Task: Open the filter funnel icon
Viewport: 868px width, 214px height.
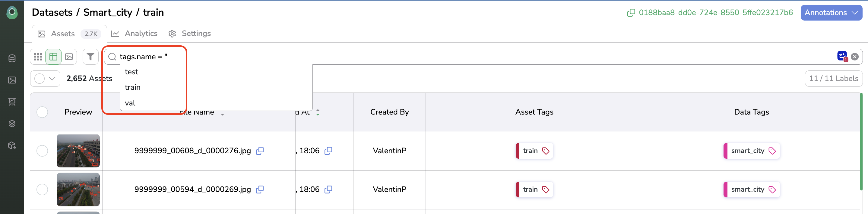Action: [90, 57]
